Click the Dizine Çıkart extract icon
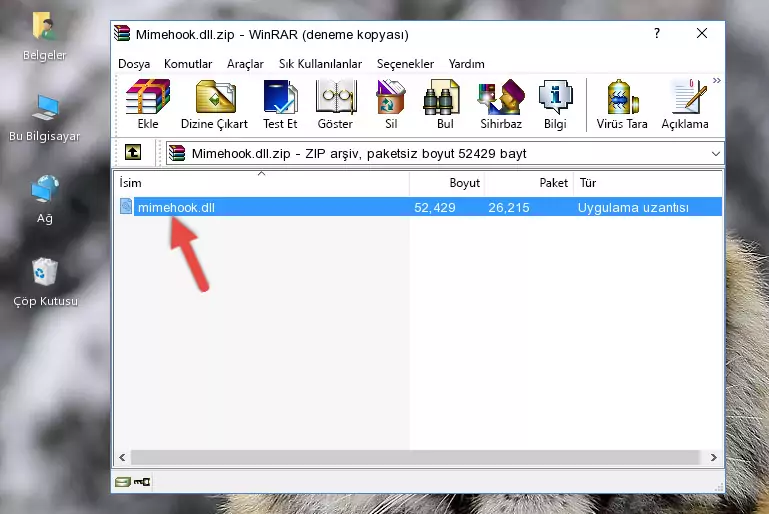 (x=214, y=104)
